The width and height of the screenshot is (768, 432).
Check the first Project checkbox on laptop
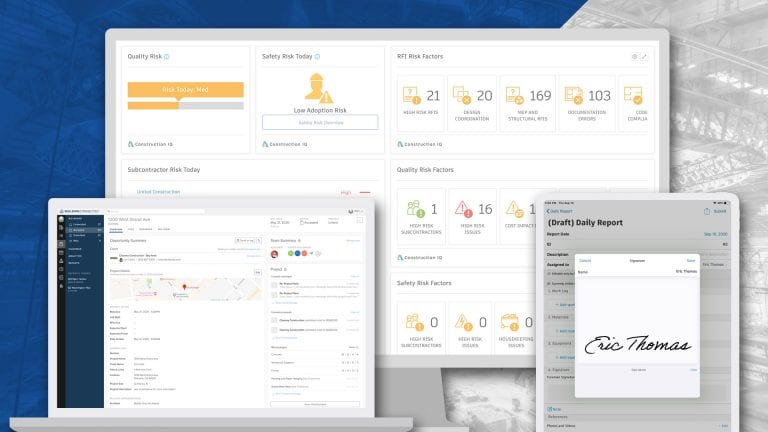(274, 285)
